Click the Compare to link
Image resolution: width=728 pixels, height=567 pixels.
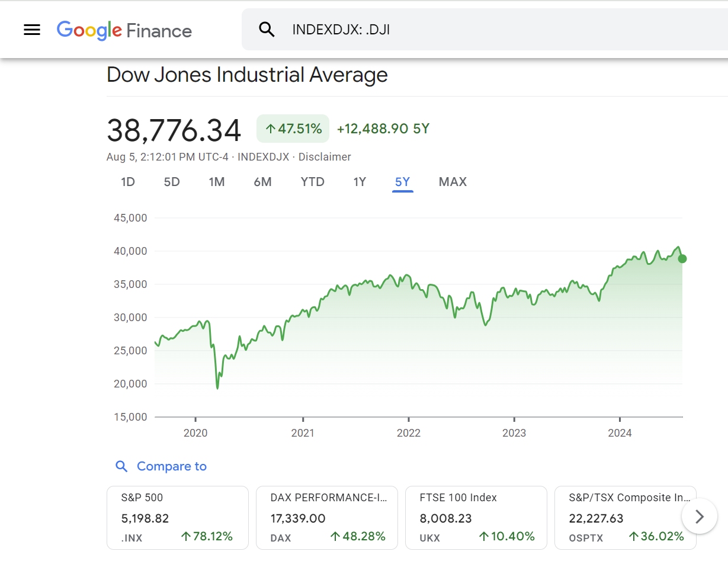[172, 466]
